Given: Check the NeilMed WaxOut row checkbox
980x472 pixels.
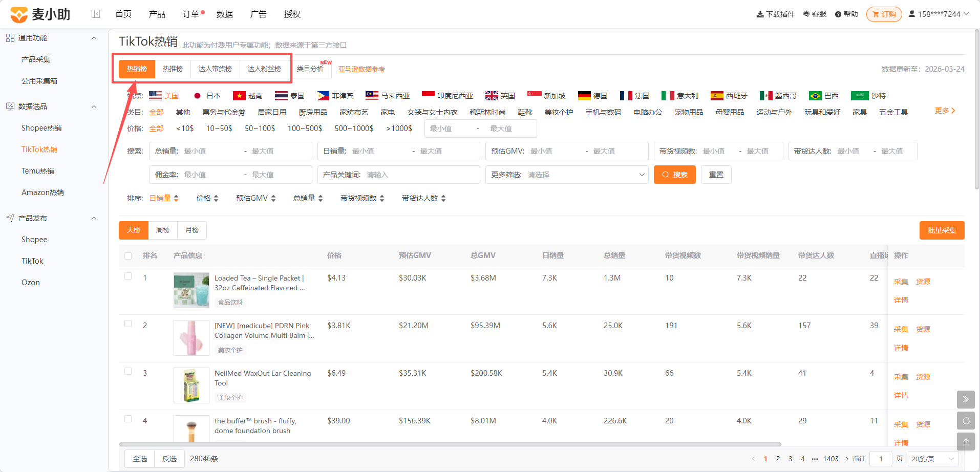Looking at the screenshot, I should coord(128,371).
